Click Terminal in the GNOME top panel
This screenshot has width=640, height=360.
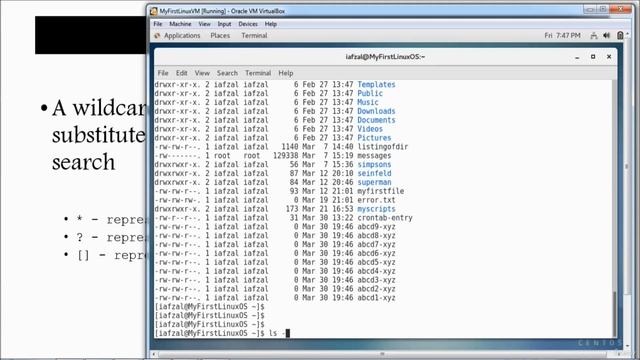[x=254, y=36]
